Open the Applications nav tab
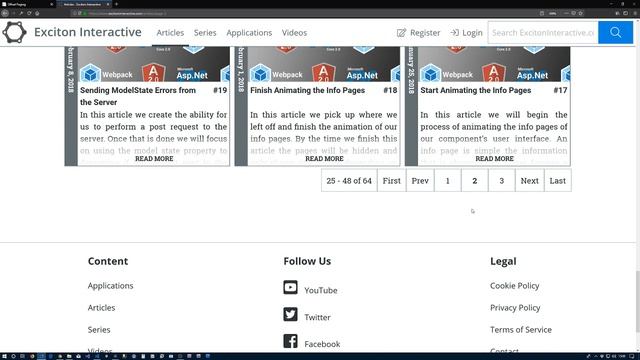The image size is (640, 360). pyautogui.click(x=249, y=33)
